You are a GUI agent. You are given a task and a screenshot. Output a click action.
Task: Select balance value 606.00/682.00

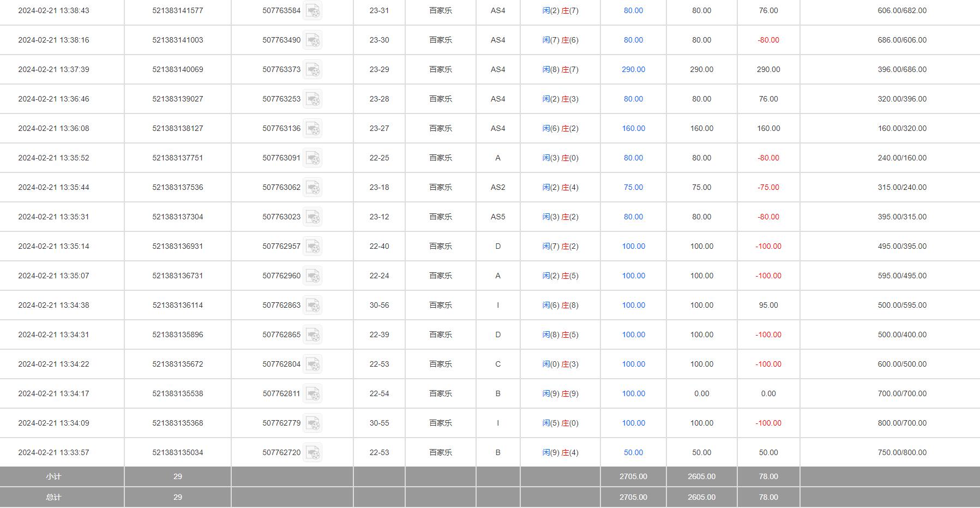click(902, 10)
